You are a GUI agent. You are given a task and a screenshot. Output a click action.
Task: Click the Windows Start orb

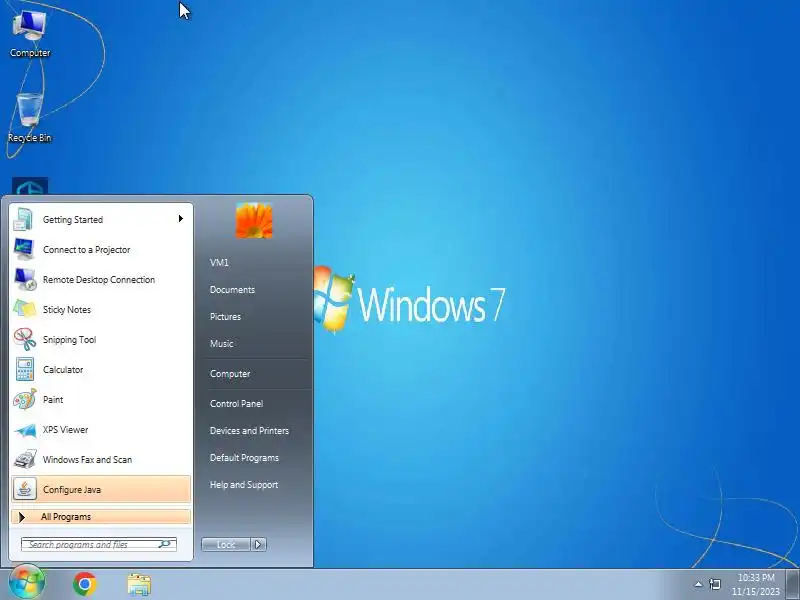pyautogui.click(x=27, y=583)
